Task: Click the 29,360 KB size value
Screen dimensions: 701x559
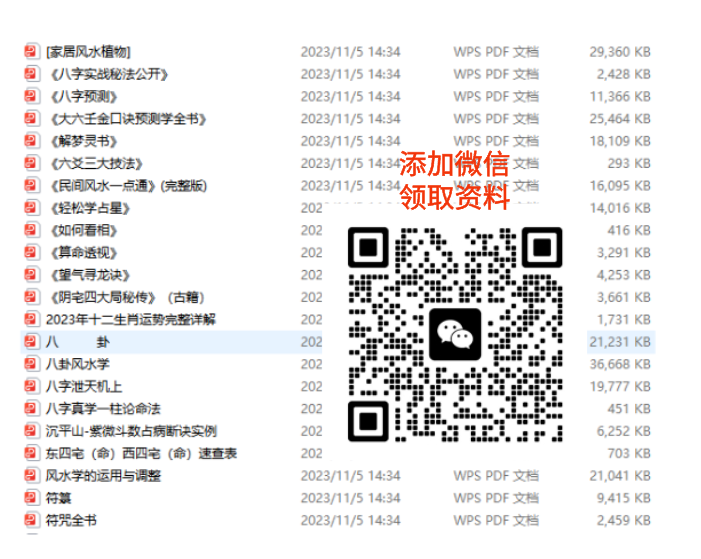Action: (620, 52)
